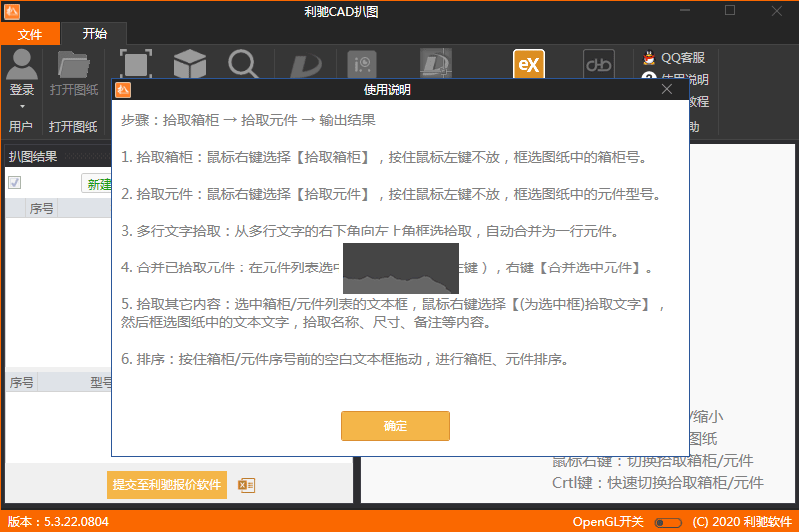Click the 序号 column header in the upper table
This screenshot has height=532, width=799.
tap(41, 208)
